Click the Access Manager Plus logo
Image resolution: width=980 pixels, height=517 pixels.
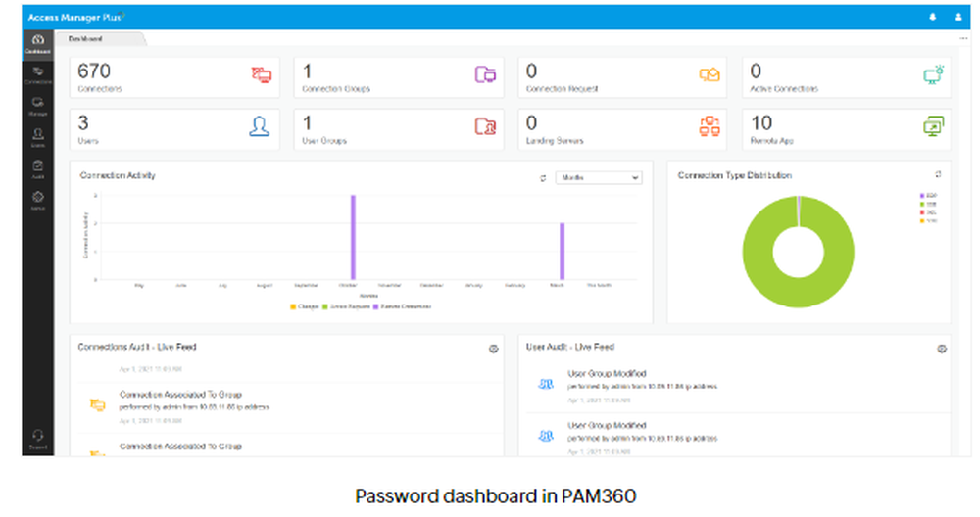coord(75,18)
